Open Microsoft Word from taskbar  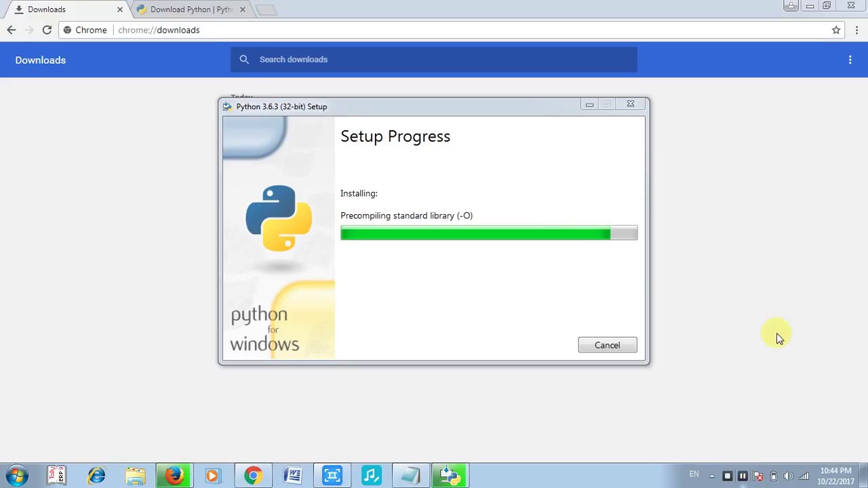293,476
